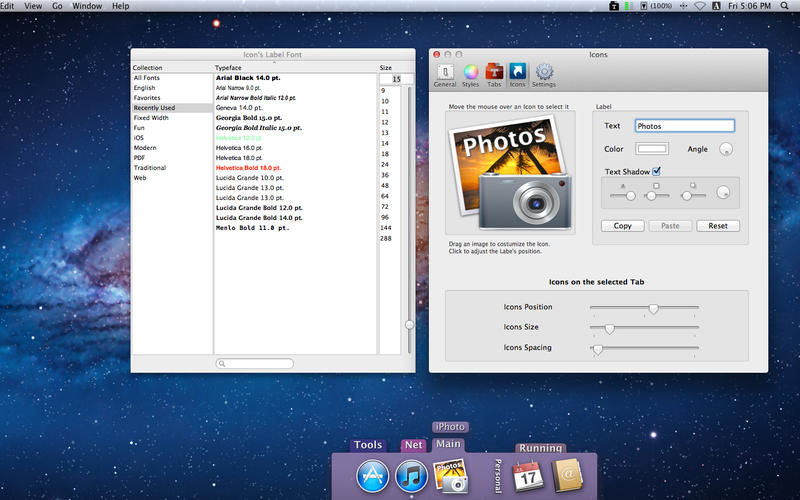800x500 pixels.
Task: Open the General preferences pane
Action: click(x=445, y=75)
